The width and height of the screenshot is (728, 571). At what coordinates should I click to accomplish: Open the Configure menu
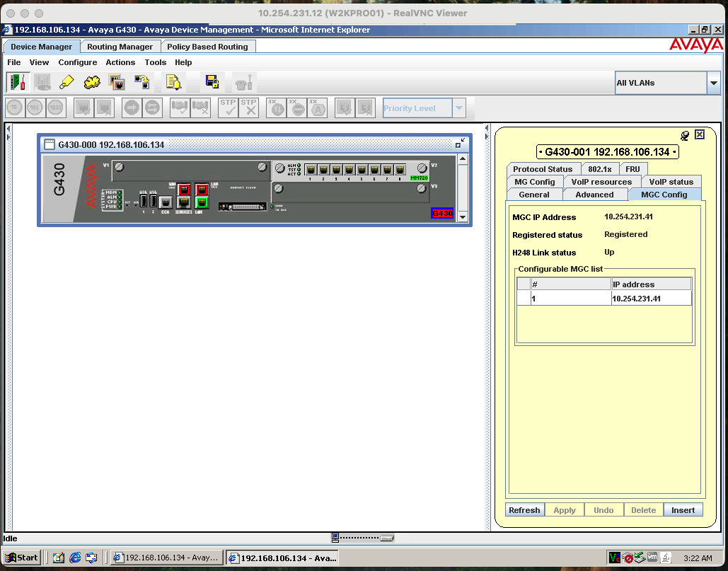(78, 62)
